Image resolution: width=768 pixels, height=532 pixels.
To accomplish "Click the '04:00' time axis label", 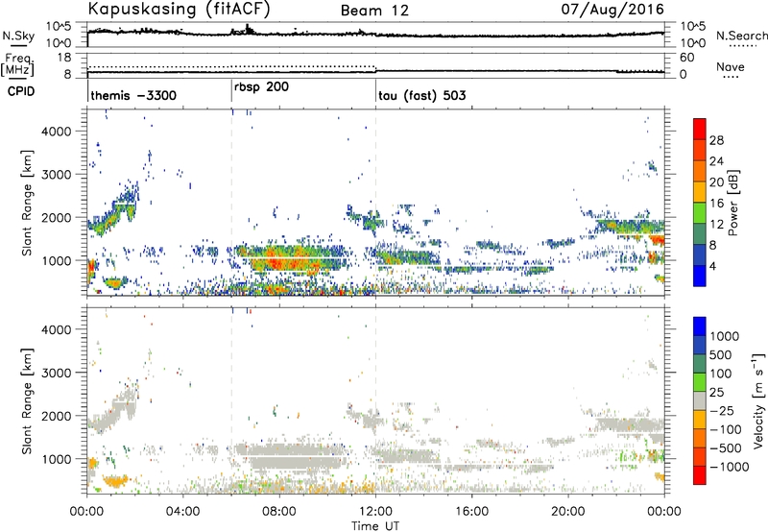I will click(182, 512).
